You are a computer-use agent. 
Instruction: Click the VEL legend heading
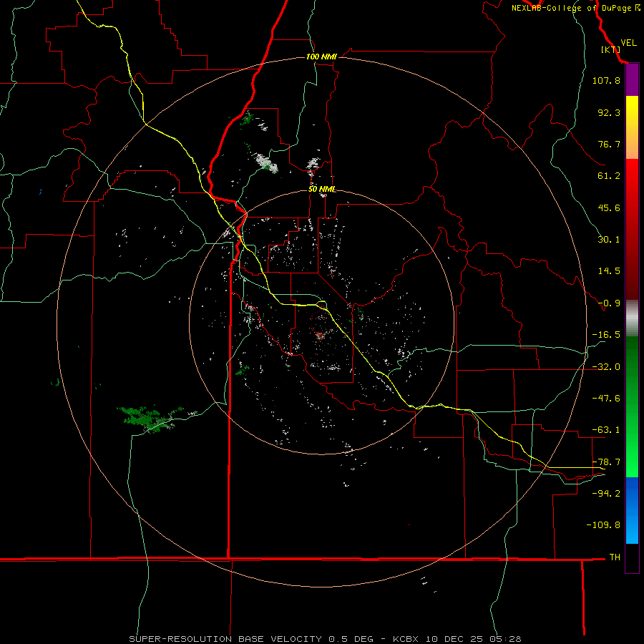[x=628, y=43]
